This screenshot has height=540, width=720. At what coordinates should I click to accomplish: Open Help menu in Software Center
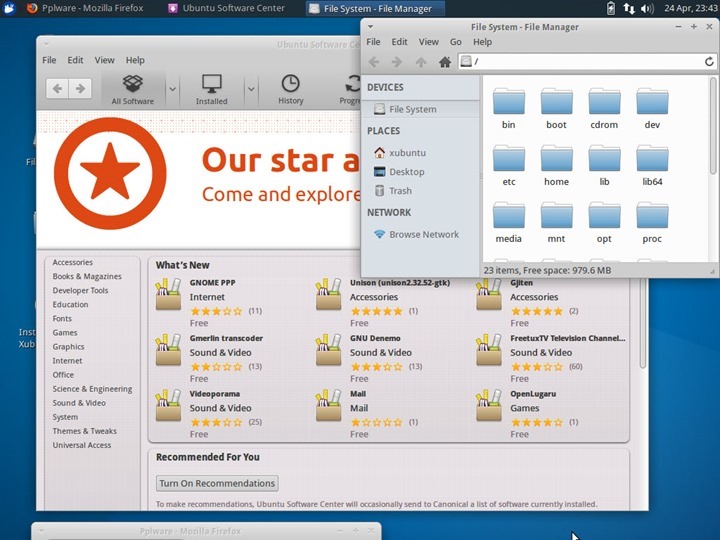[135, 60]
